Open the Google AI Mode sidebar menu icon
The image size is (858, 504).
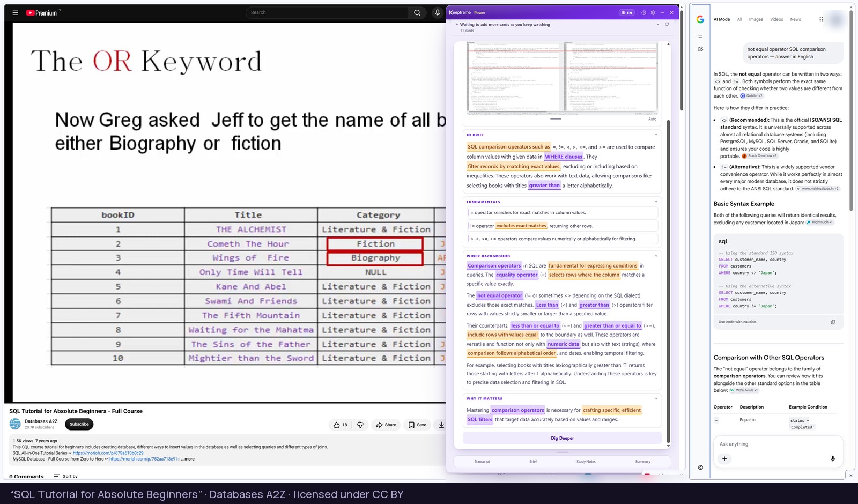[x=700, y=37]
